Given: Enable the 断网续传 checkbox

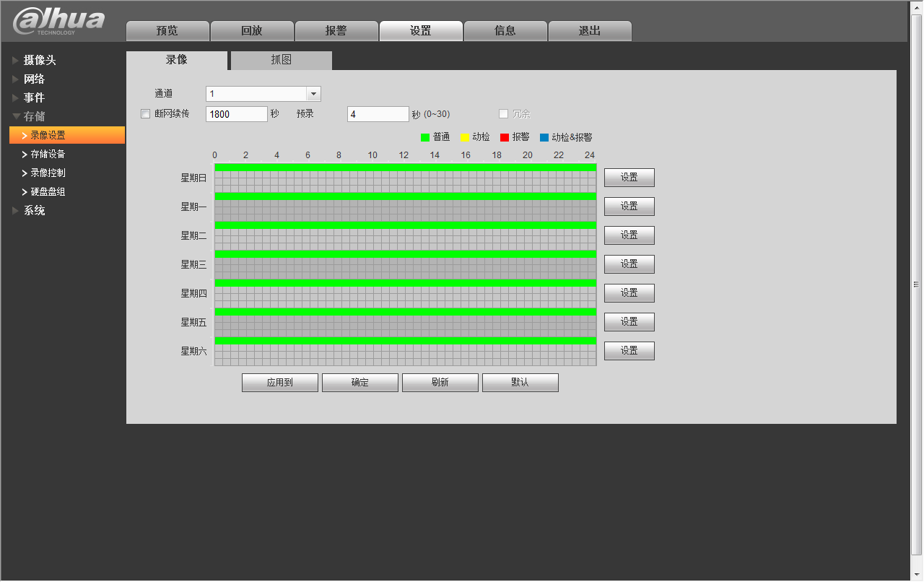Looking at the screenshot, I should click(145, 114).
